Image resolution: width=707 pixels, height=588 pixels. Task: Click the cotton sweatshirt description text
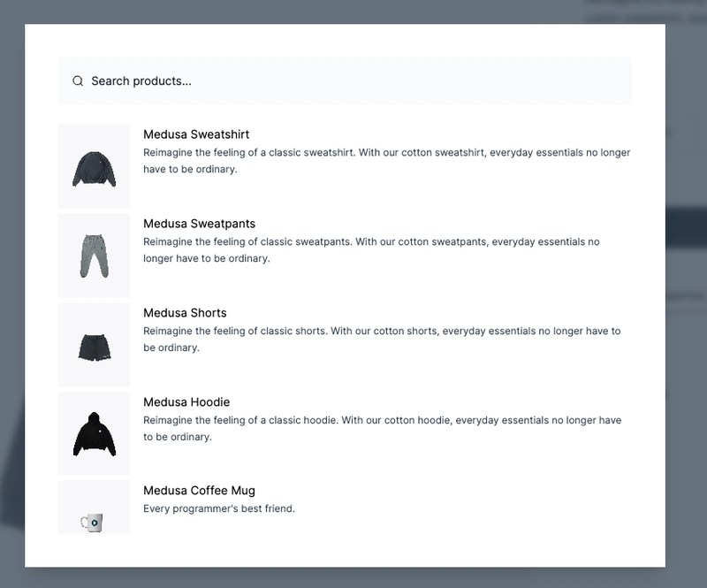point(386,160)
